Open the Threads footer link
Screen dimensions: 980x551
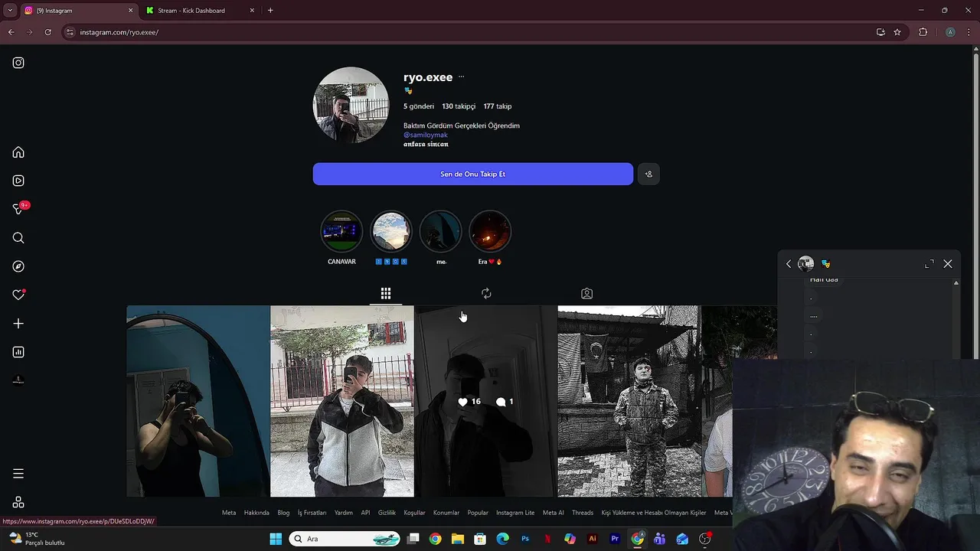coord(583,513)
